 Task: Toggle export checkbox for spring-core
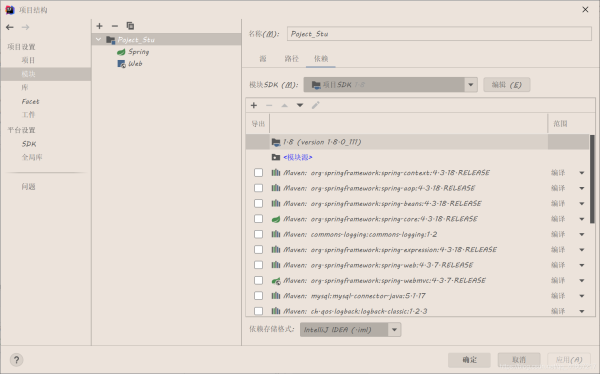(258, 219)
